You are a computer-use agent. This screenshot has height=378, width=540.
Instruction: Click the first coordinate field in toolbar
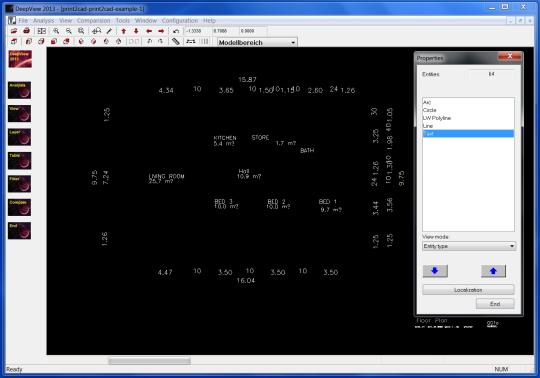[197, 31]
